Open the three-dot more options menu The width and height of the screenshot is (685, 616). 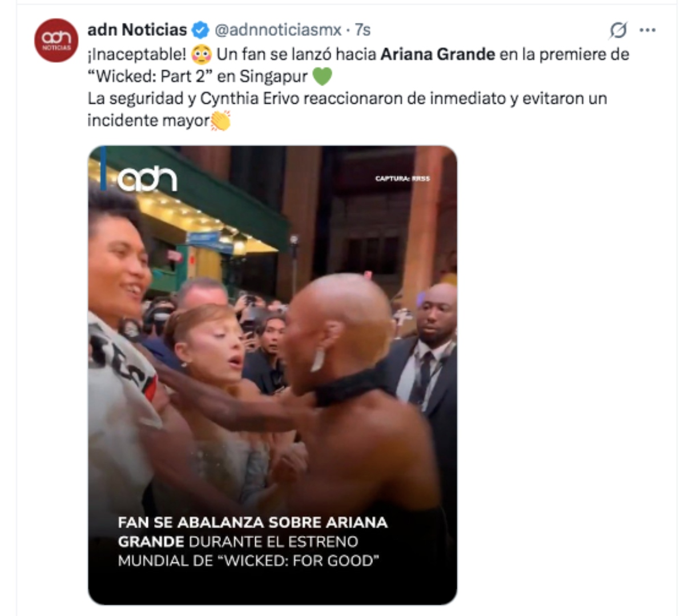(x=648, y=30)
